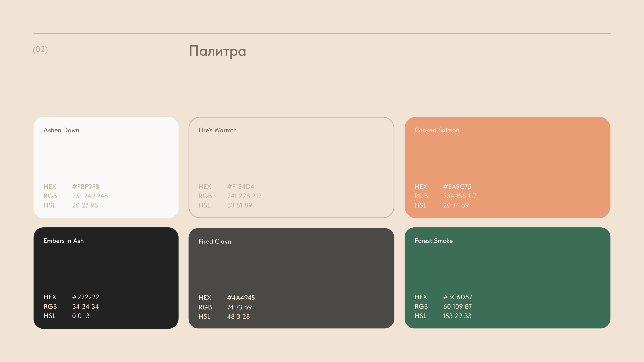The height and width of the screenshot is (362, 644).
Task: Click HSL value 33 51 89
Action: 239,205
